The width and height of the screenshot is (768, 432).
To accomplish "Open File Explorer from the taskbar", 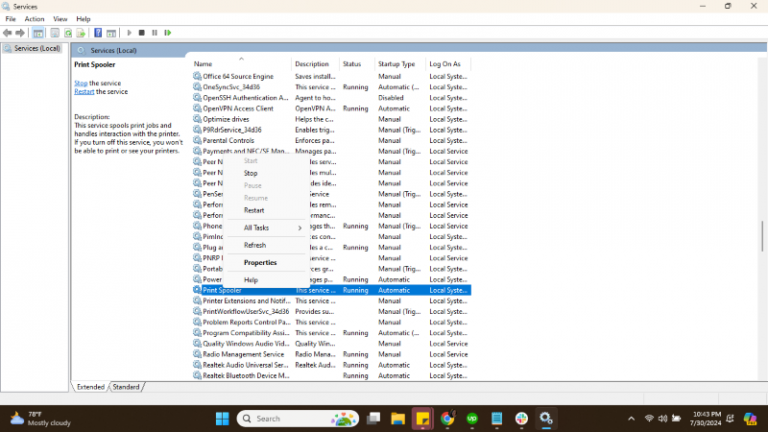I will pyautogui.click(x=398, y=418).
